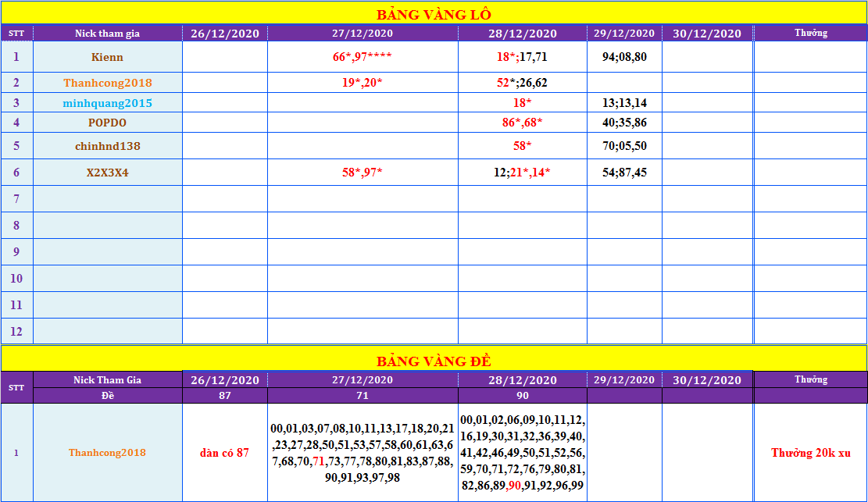Click the nickname 'POPDO'
The height and width of the screenshot is (502, 868).
107,123
